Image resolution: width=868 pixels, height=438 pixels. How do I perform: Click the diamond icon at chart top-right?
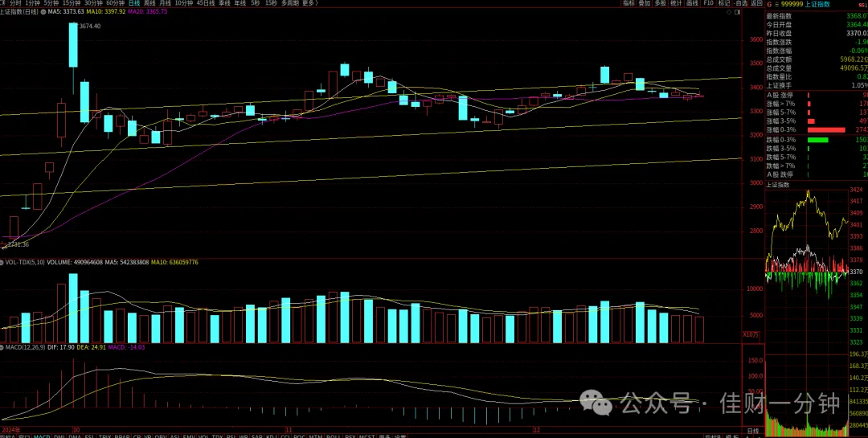click(729, 11)
